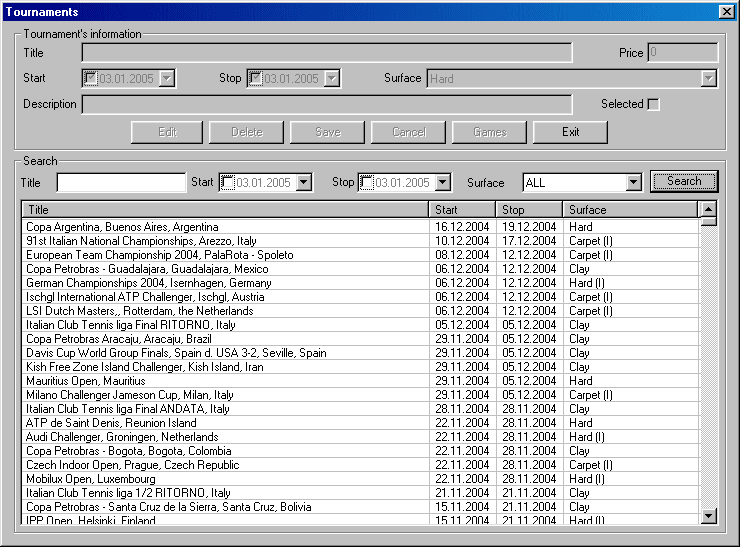Select Copa Petrobras - Bogota row
This screenshot has height=547, width=740.
tap(360, 451)
